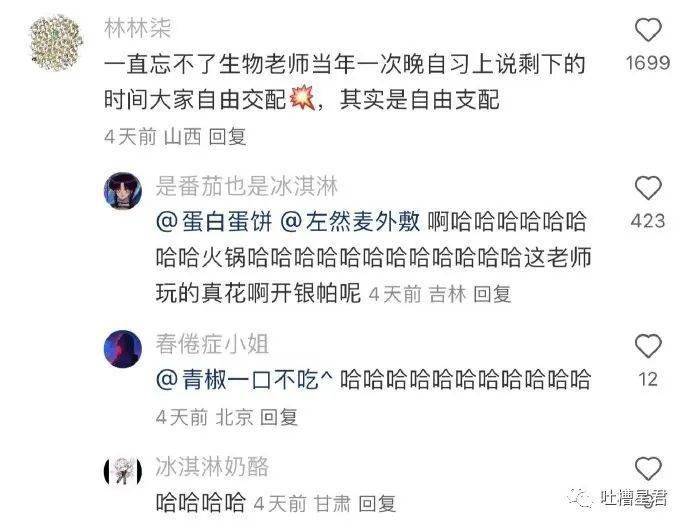Open username 是番茄也是冰淇淋
690x528 pixels.
247,186
